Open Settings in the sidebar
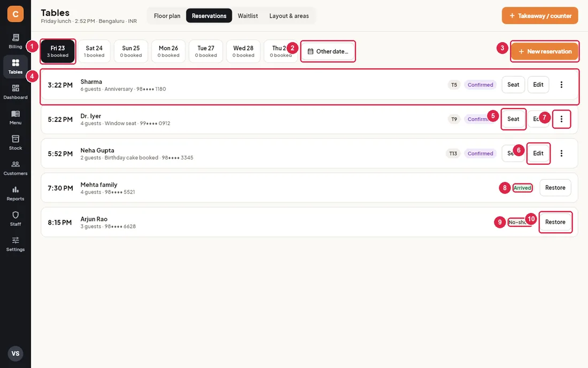 click(16, 244)
